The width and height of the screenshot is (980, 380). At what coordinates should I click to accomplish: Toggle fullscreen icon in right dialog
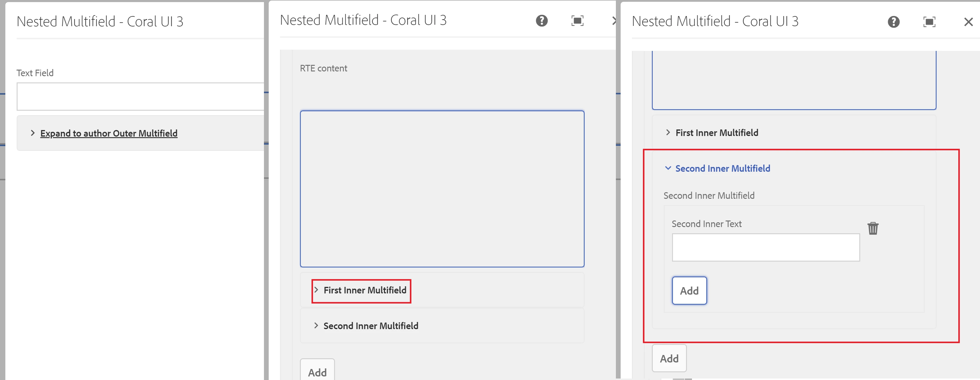click(x=929, y=22)
